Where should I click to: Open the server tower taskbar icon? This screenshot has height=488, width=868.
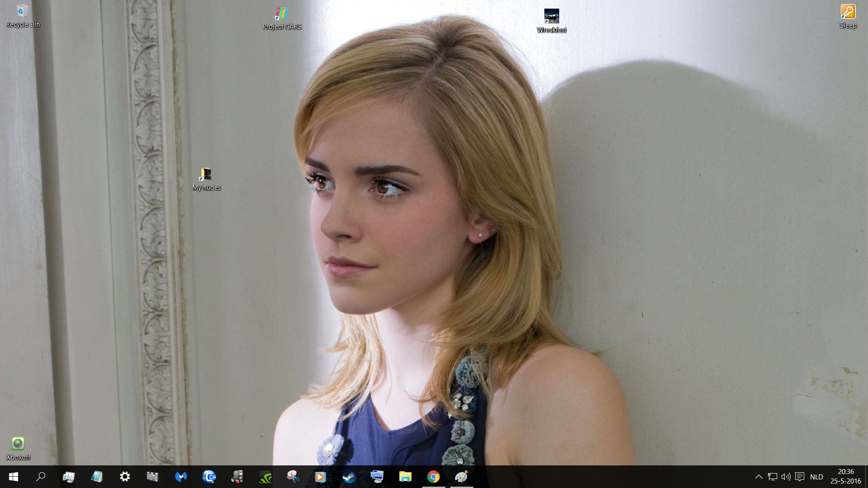[x=237, y=477]
